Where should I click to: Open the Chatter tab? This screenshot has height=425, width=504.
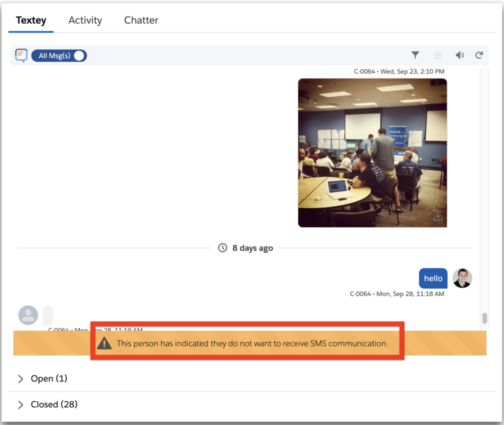coord(141,20)
